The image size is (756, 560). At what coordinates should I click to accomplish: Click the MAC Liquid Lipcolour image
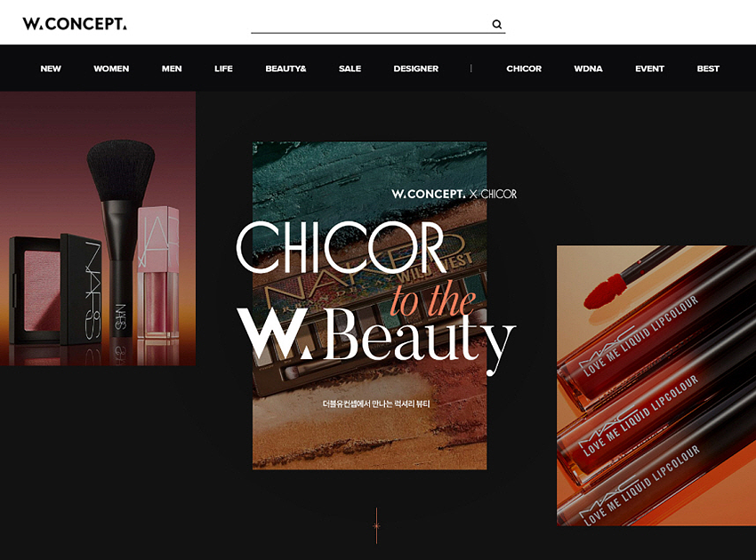[656, 386]
